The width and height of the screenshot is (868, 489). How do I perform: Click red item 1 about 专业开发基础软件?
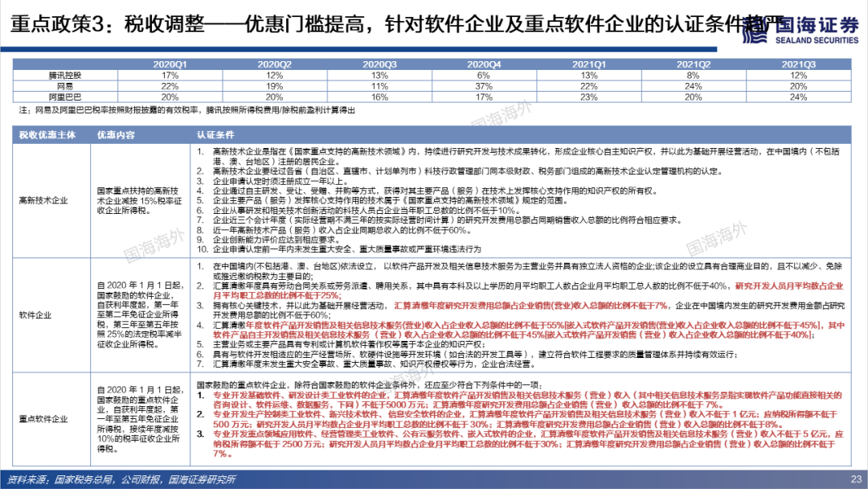[519, 400]
